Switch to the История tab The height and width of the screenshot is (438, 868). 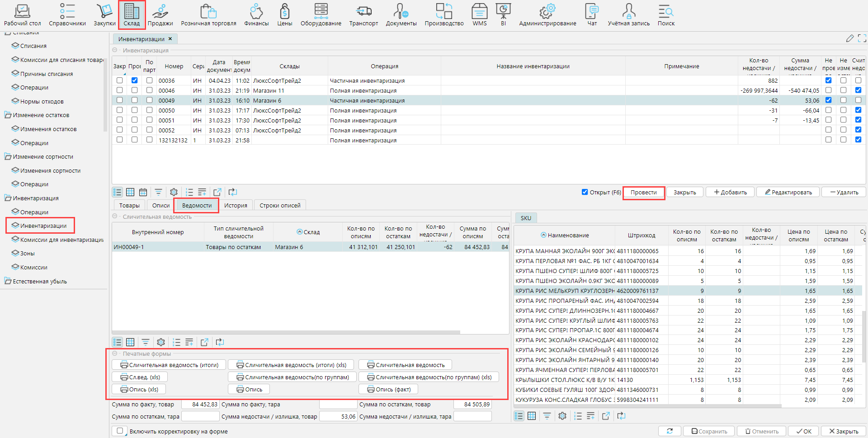(x=236, y=205)
